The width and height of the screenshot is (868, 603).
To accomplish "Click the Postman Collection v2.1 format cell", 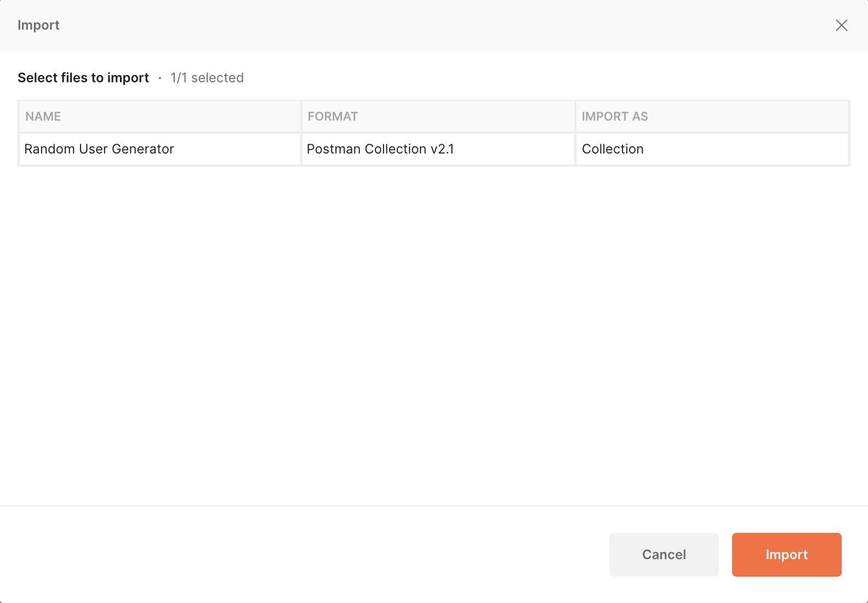I will [380, 149].
